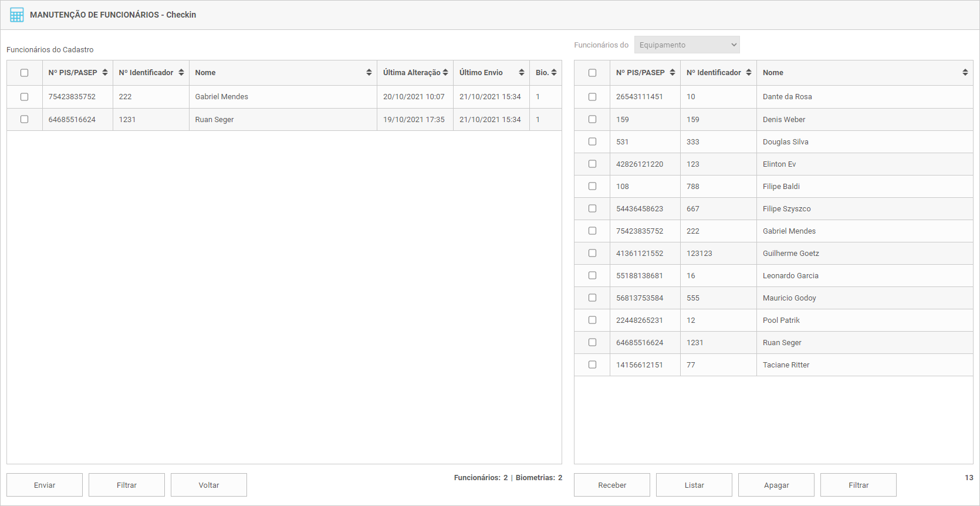This screenshot has height=506, width=980.
Task: Sort left table by Nº PIS/PASEP arrows
Action: point(105,72)
